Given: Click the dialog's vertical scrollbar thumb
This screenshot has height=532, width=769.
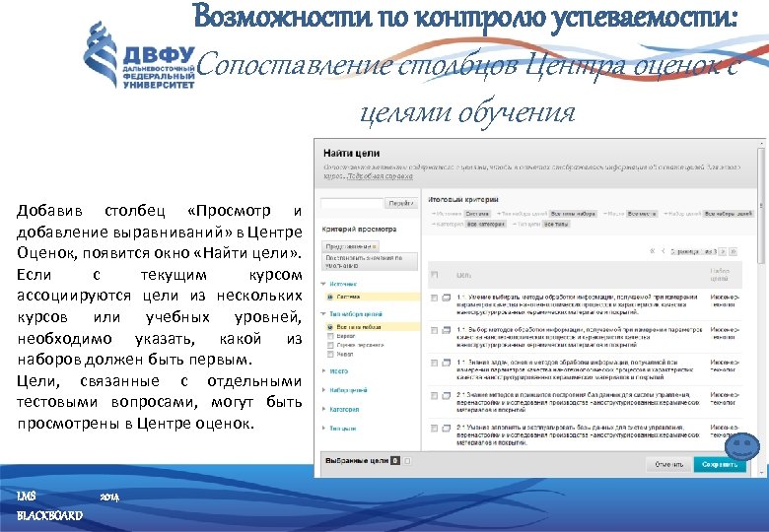Looking at the screenshot, I should [x=761, y=206].
